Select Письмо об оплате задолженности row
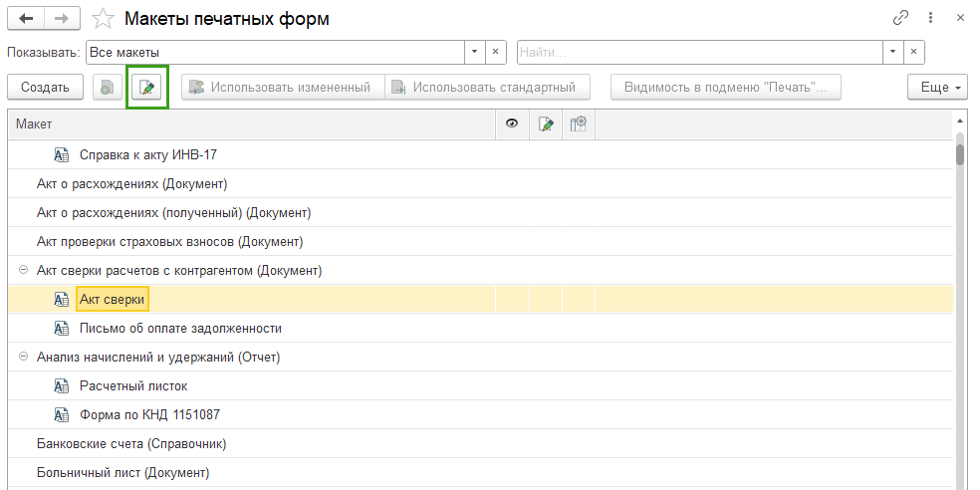980x490 pixels. pyautogui.click(x=481, y=328)
